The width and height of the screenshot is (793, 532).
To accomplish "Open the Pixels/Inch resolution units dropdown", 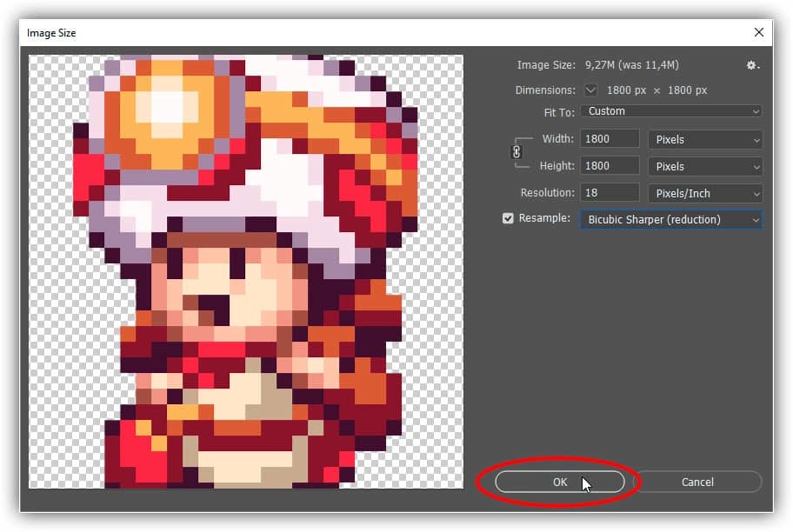I will [x=705, y=193].
